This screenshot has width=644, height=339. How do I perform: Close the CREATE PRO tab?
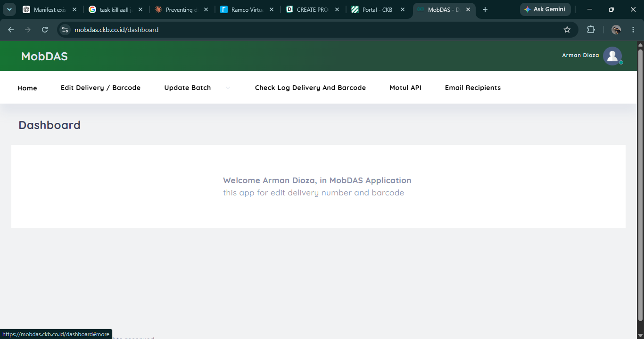click(337, 9)
